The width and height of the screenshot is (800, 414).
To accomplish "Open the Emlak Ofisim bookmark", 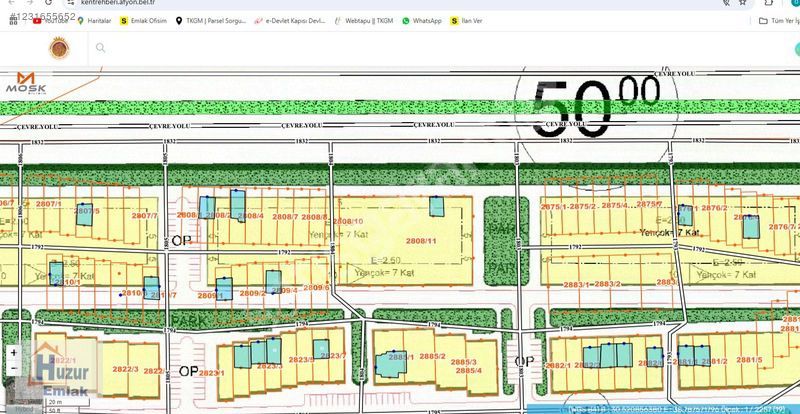I will point(144,20).
